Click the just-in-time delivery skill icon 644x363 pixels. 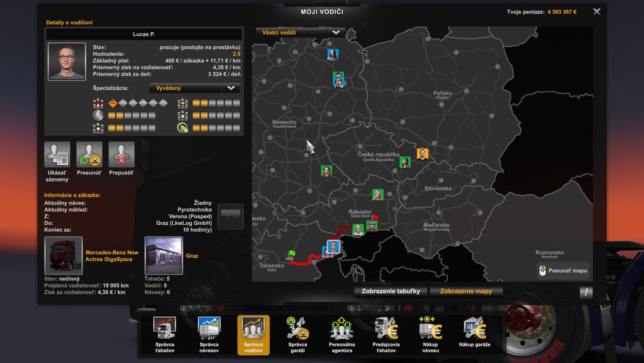click(x=183, y=115)
